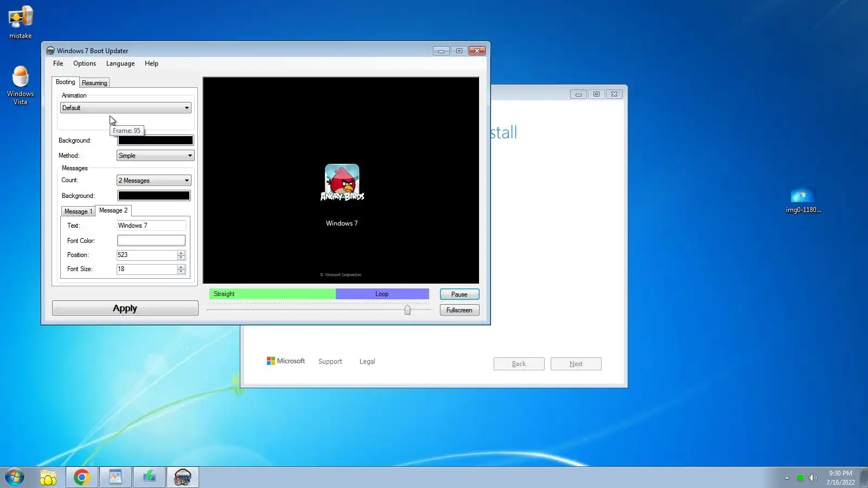Click the green Straight timeline segment
The width and height of the screenshot is (868, 488).
coord(272,294)
